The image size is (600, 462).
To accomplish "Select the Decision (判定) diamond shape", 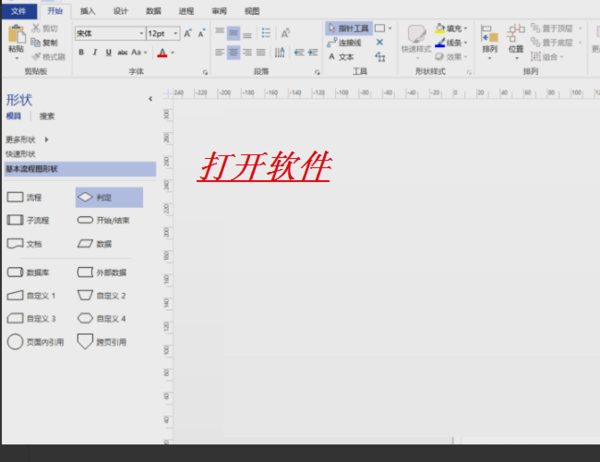I will [109, 198].
